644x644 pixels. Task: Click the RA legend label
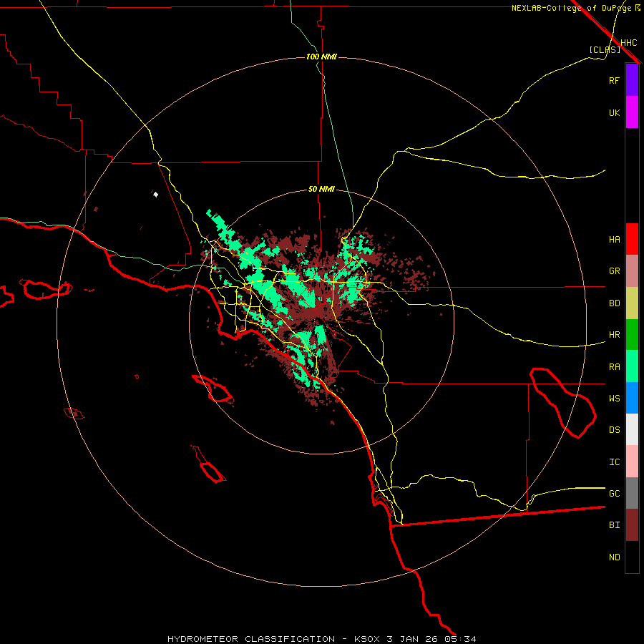tap(614, 366)
